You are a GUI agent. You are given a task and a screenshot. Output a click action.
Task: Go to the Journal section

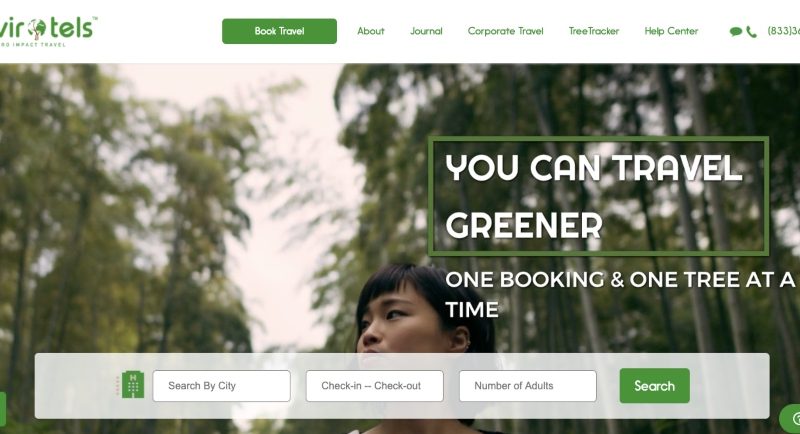tap(426, 31)
